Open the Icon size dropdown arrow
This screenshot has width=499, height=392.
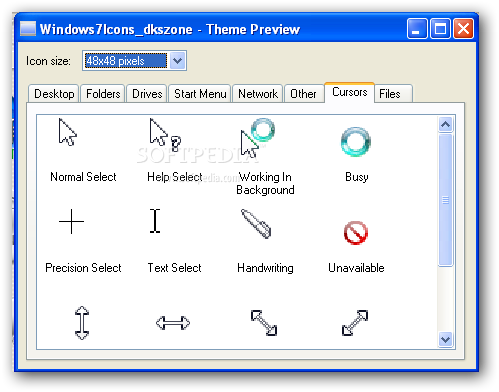177,61
